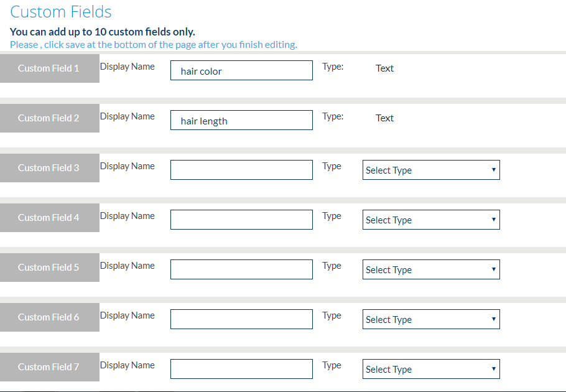Viewport: 566px width, 392px height.
Task: Focus Custom Field 3 display name input
Action: pos(241,170)
